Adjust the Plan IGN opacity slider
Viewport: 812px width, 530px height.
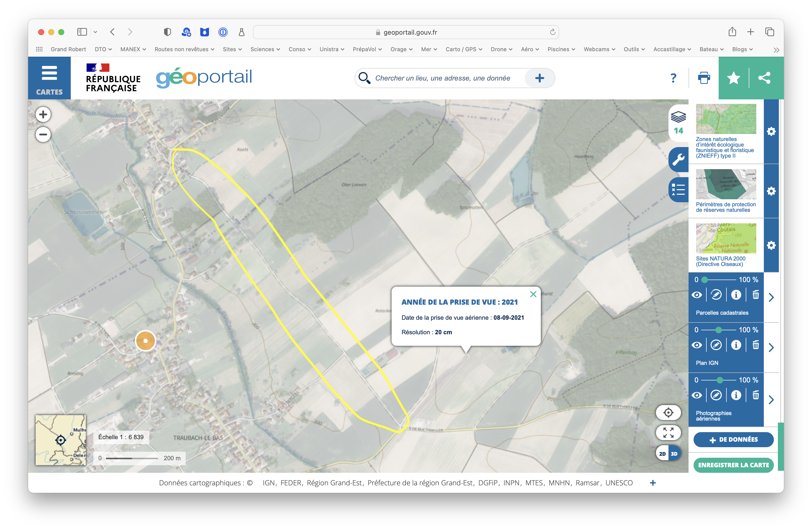pyautogui.click(x=718, y=330)
